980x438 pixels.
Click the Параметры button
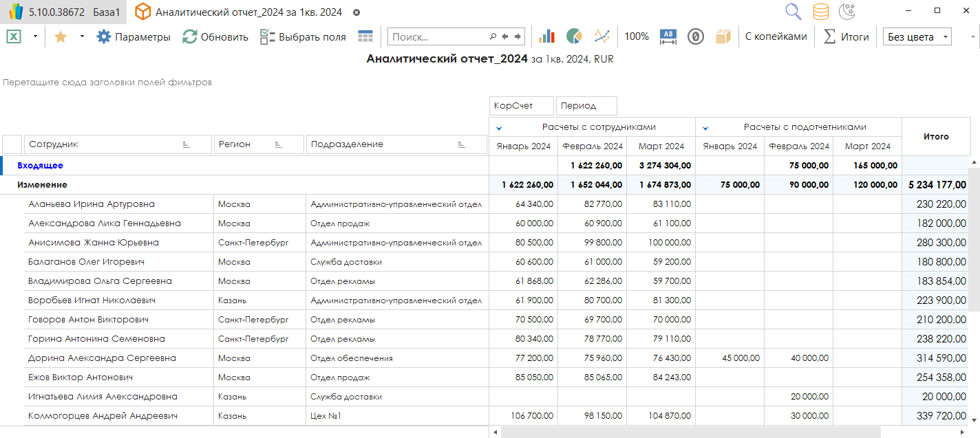pyautogui.click(x=134, y=36)
